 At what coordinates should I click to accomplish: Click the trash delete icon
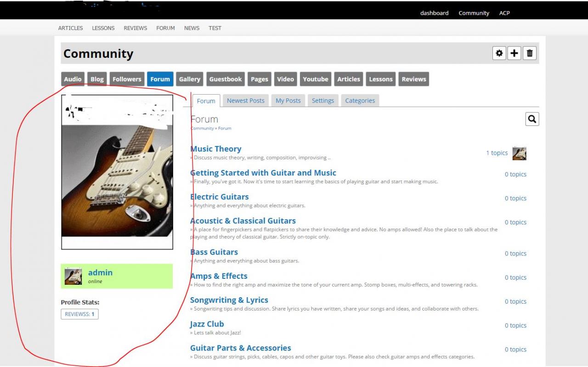coord(529,53)
